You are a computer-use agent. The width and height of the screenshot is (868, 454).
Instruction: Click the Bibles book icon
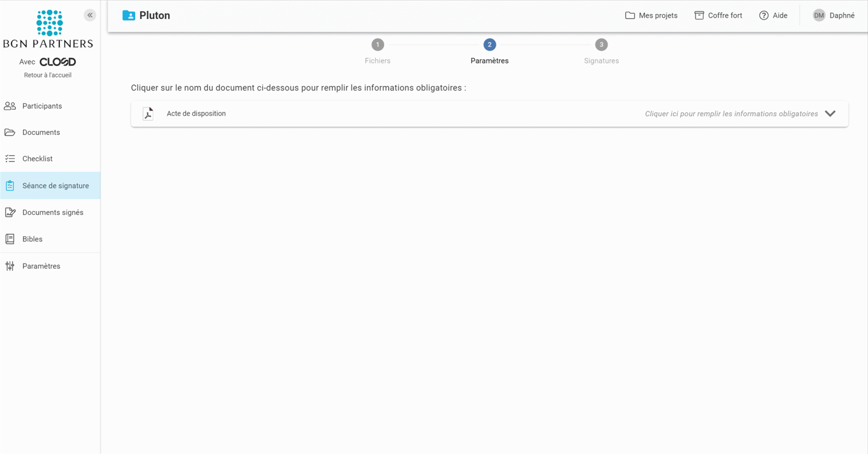(10, 239)
